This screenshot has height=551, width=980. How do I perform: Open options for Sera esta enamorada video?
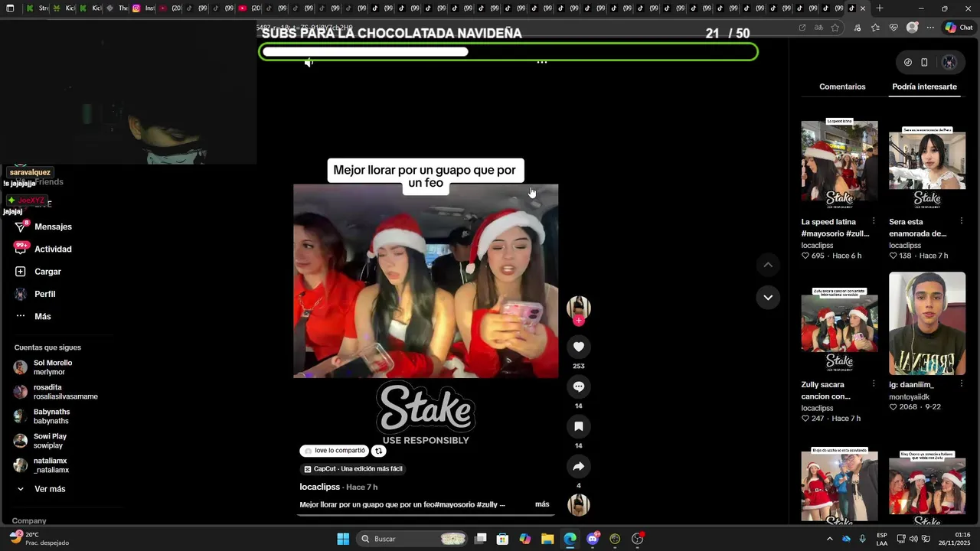point(962,221)
